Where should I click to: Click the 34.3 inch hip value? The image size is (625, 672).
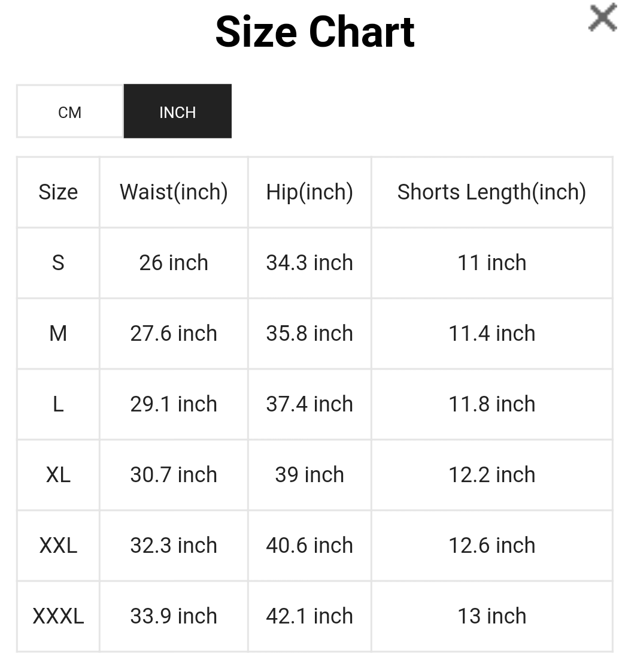coord(309,263)
